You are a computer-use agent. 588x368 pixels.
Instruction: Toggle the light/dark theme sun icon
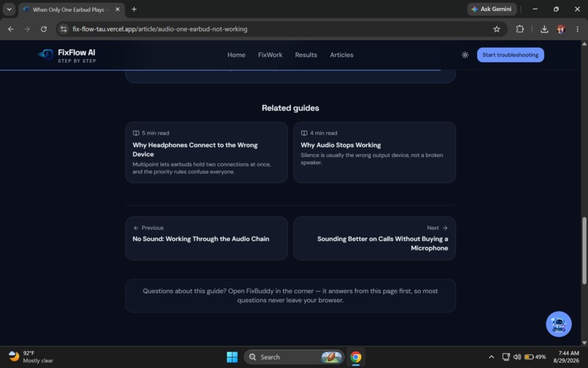click(x=465, y=55)
